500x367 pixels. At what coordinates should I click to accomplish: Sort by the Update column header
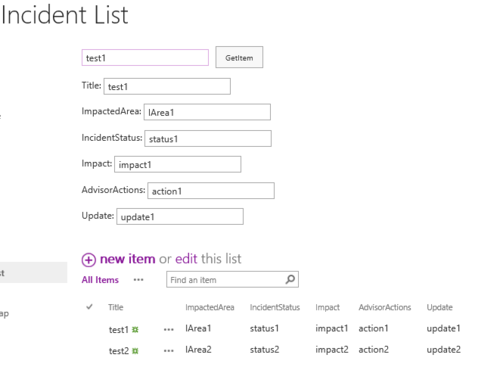(440, 307)
